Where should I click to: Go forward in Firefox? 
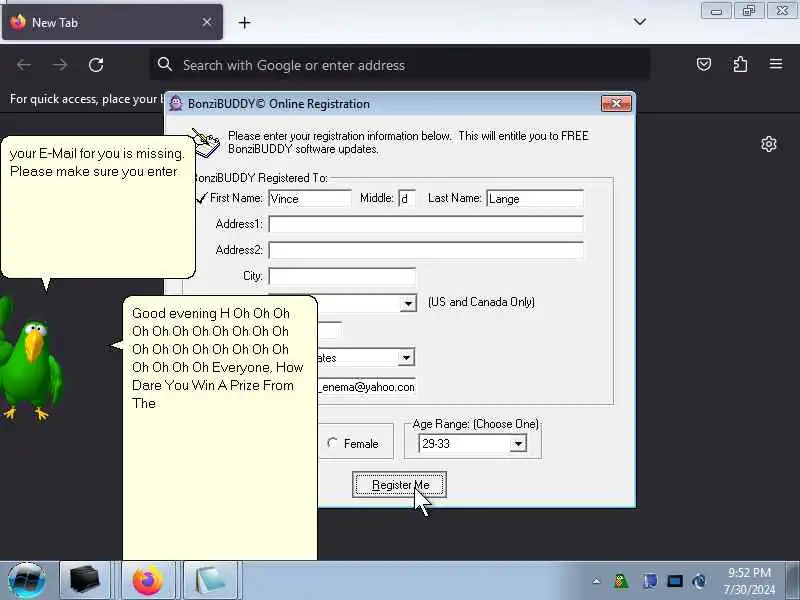tap(60, 65)
